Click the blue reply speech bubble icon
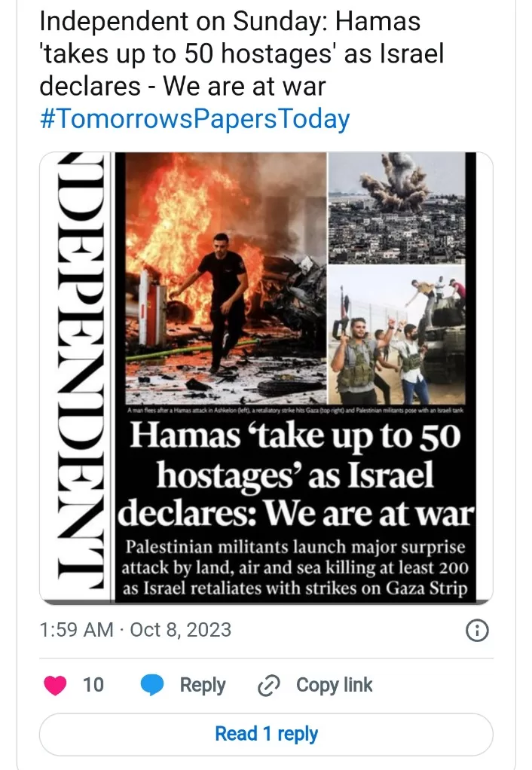Screen dimensions: 532x770 pyautogui.click(x=153, y=685)
